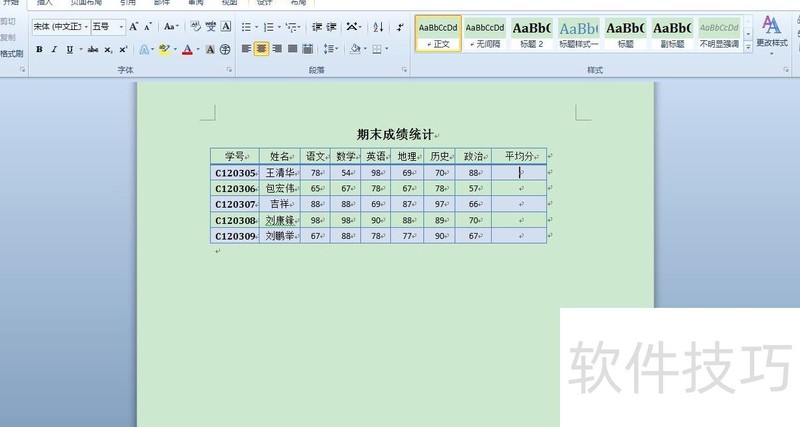The image size is (800, 427).
Task: Click the title 期末成绩统计
Action: [x=395, y=135]
